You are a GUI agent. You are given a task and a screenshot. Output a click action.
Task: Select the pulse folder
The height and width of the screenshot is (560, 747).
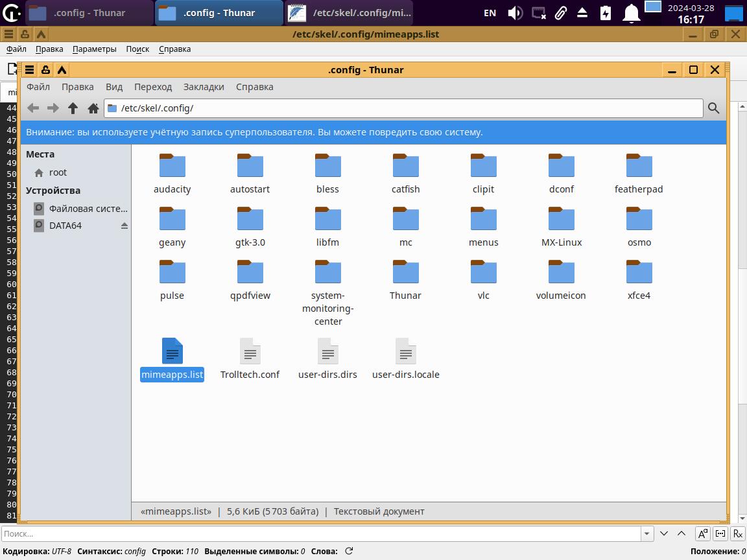point(172,281)
